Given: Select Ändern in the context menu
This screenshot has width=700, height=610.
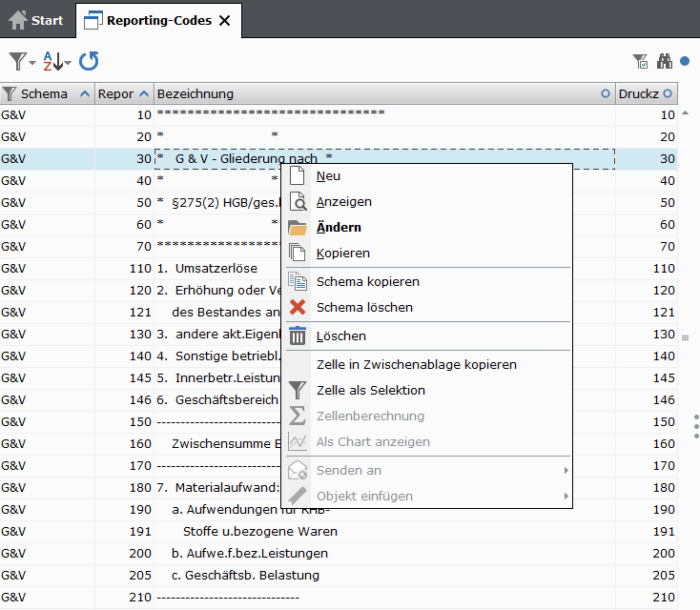Looking at the screenshot, I should pyautogui.click(x=428, y=227).
